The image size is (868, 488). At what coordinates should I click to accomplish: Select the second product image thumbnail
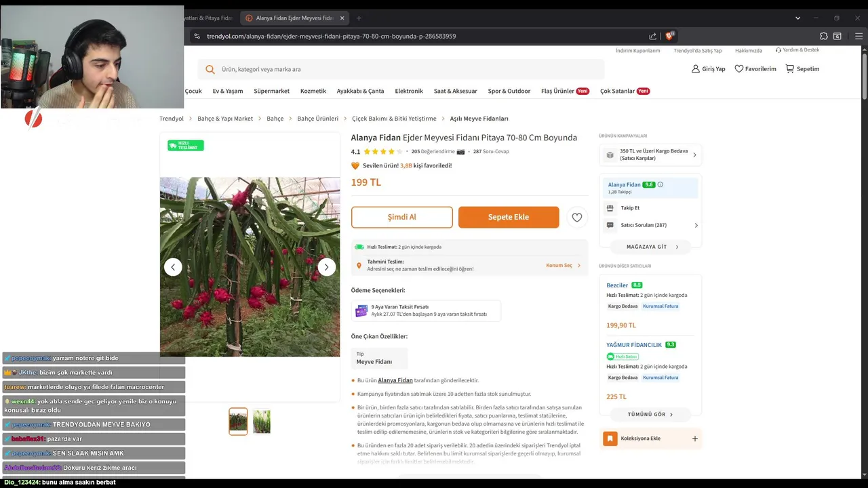click(x=262, y=422)
